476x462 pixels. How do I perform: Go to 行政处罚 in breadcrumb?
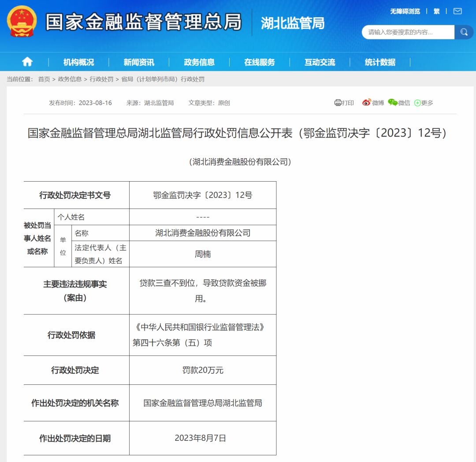click(101, 79)
